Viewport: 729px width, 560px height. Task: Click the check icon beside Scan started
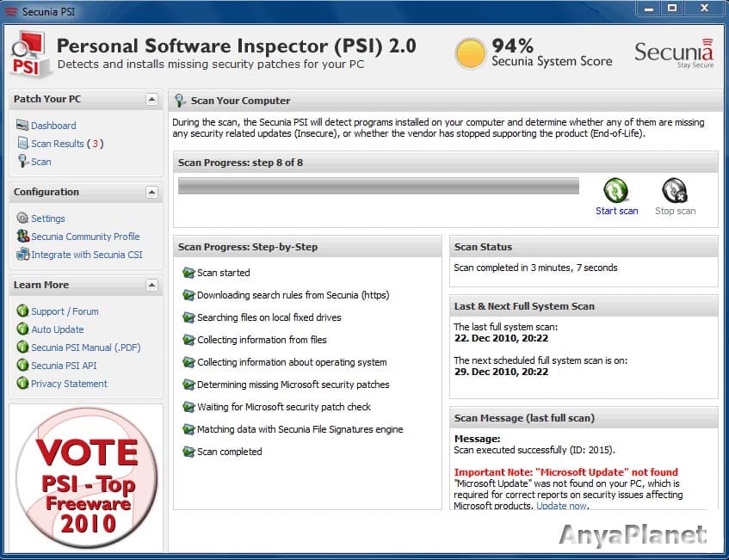click(x=188, y=273)
